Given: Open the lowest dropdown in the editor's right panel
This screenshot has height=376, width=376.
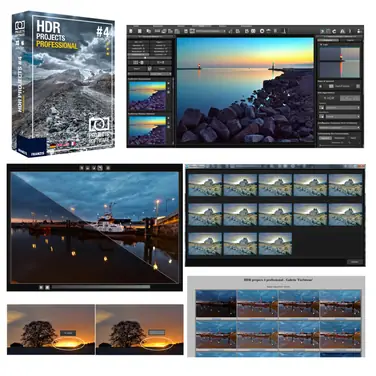Looking at the screenshot, I should 339,127.
